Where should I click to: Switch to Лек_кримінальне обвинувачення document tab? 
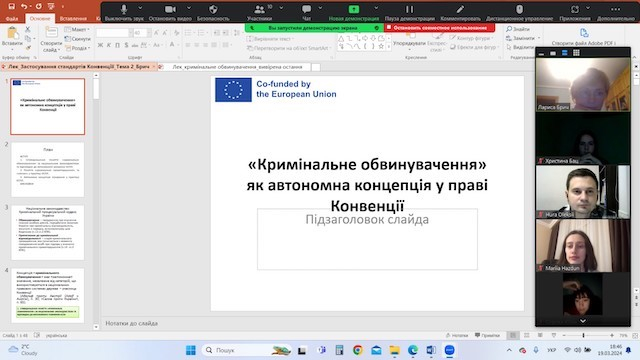pyautogui.click(x=237, y=67)
